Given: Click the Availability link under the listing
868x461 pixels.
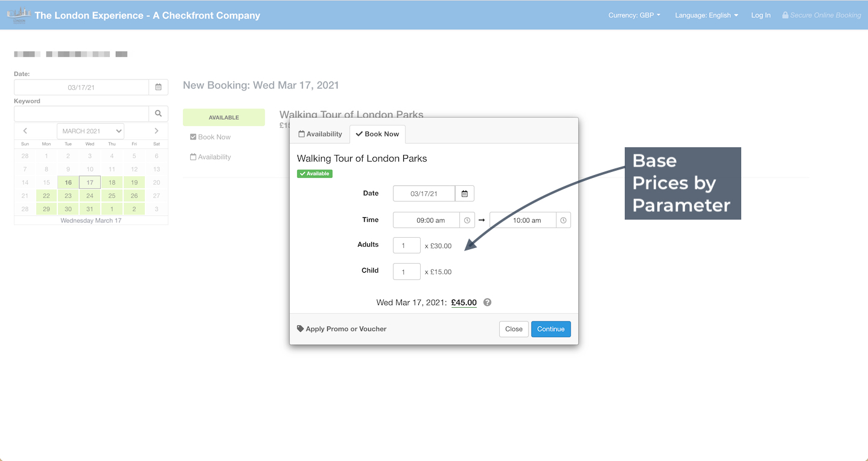Looking at the screenshot, I should pos(211,157).
